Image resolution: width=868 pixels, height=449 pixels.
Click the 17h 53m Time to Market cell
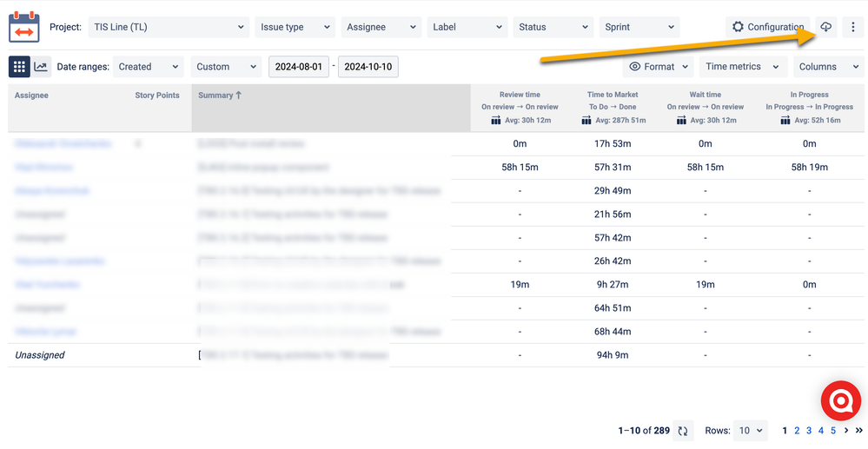[613, 144]
